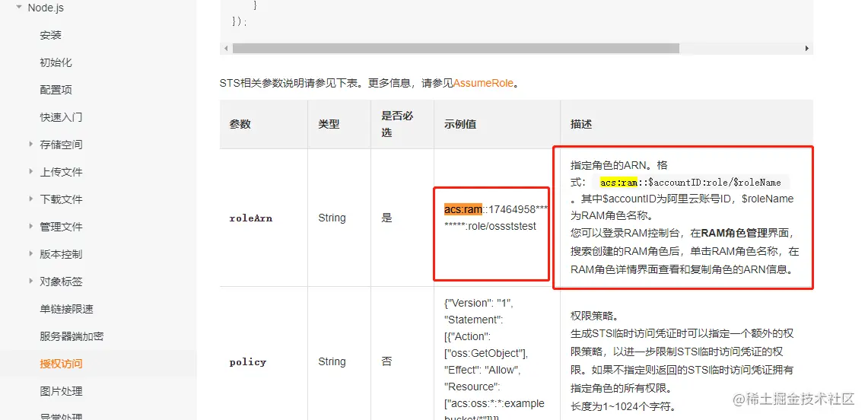Select the 授权访问 sidebar item

click(61, 364)
